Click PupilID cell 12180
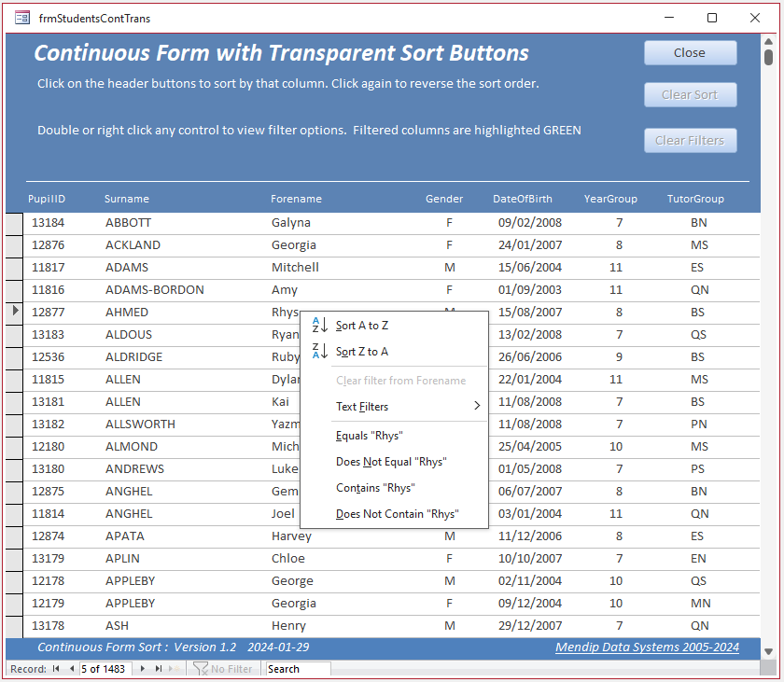Image resolution: width=784 pixels, height=682 pixels. tap(48, 446)
